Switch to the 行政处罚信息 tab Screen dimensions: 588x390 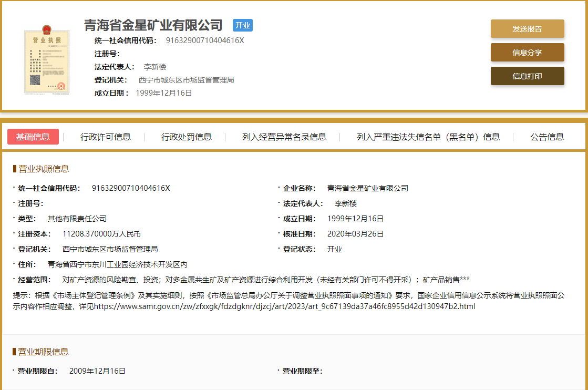point(187,137)
